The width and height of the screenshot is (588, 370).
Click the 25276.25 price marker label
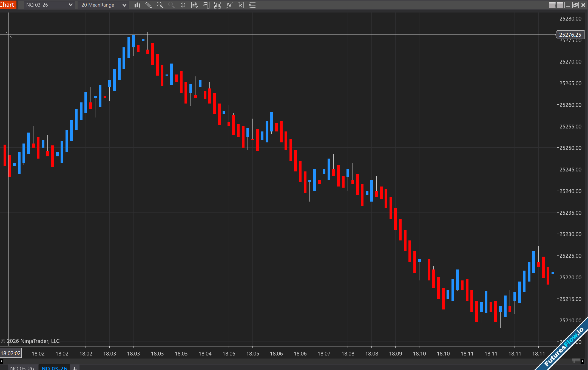(x=570, y=35)
